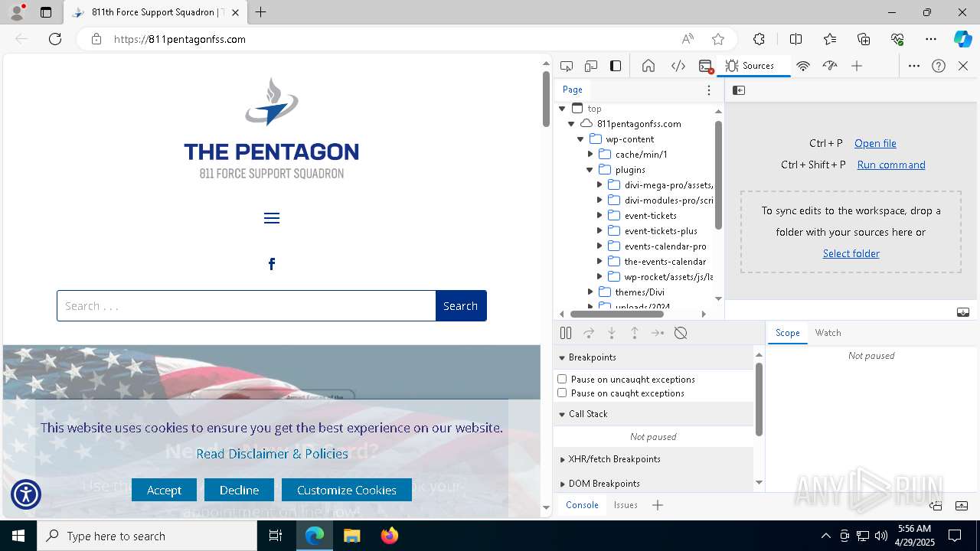The height and width of the screenshot is (551, 980).
Task: Focus the website search input field
Action: click(247, 306)
